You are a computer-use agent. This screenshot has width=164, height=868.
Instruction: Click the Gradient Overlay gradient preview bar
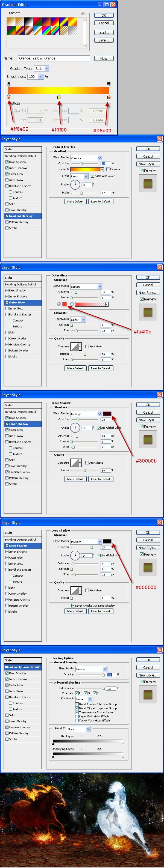(x=85, y=169)
